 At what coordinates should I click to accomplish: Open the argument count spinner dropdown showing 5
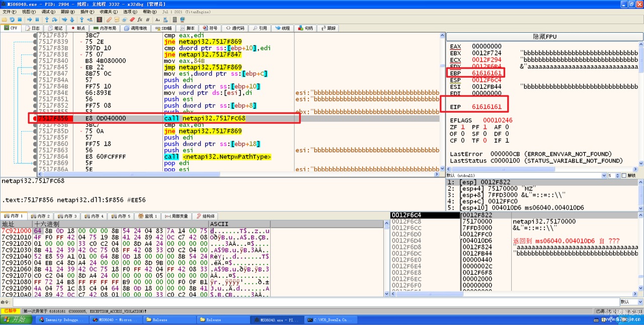click(617, 175)
